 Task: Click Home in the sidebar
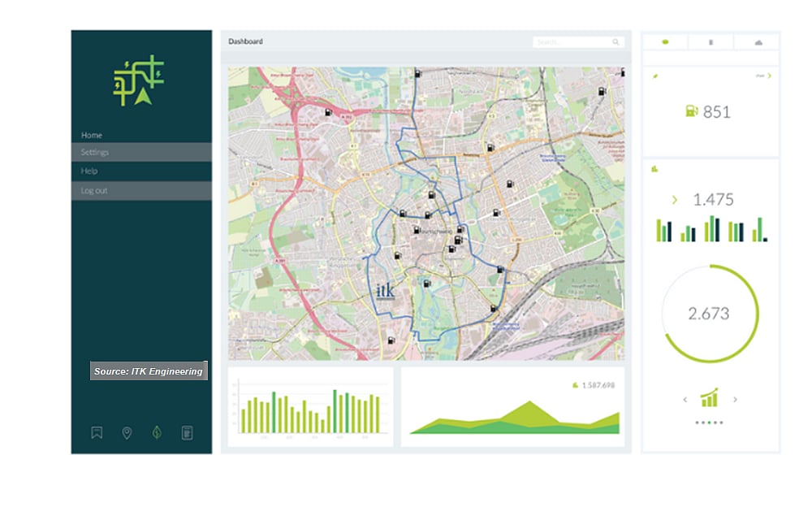click(91, 135)
